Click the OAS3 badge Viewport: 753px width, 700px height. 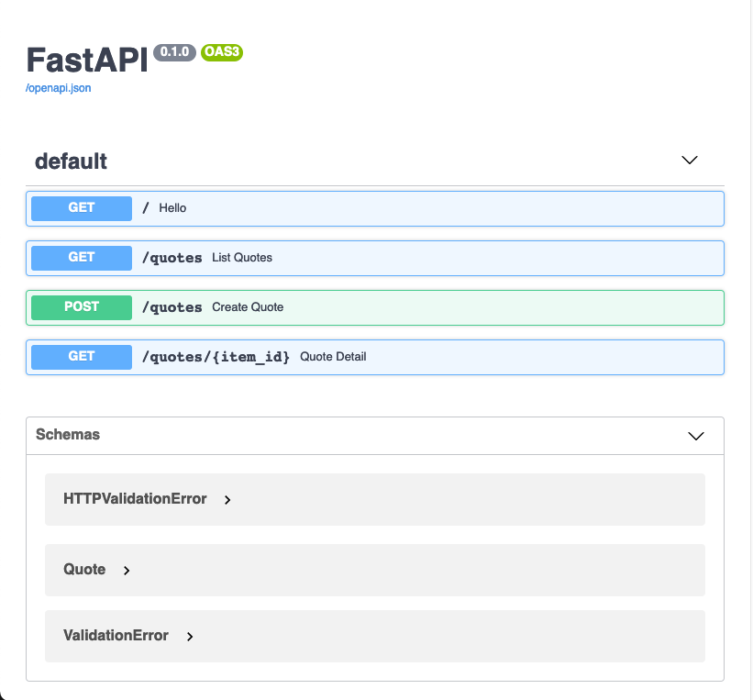(x=222, y=52)
